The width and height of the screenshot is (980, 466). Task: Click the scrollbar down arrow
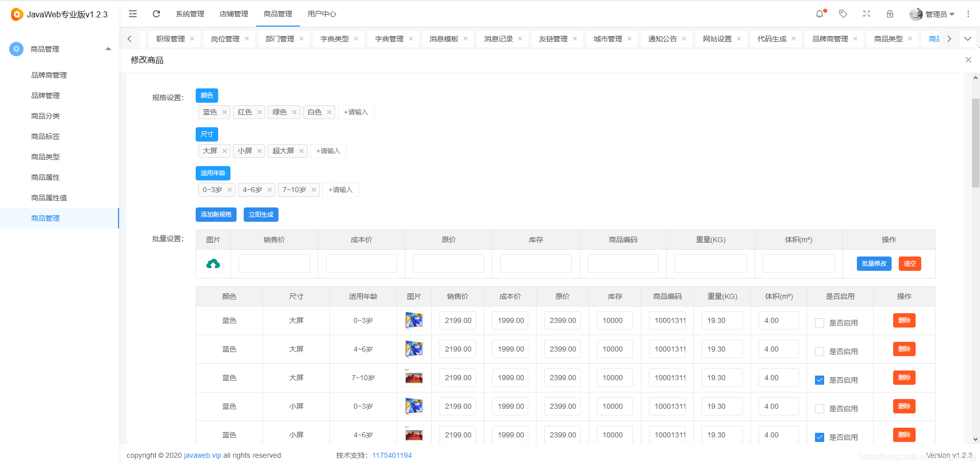click(x=975, y=439)
